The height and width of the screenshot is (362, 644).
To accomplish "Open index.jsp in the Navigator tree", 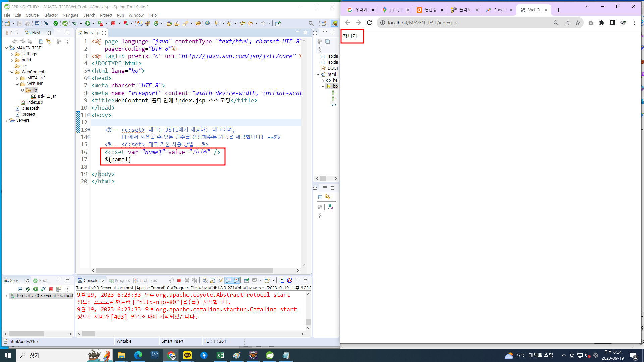I will coord(35,102).
